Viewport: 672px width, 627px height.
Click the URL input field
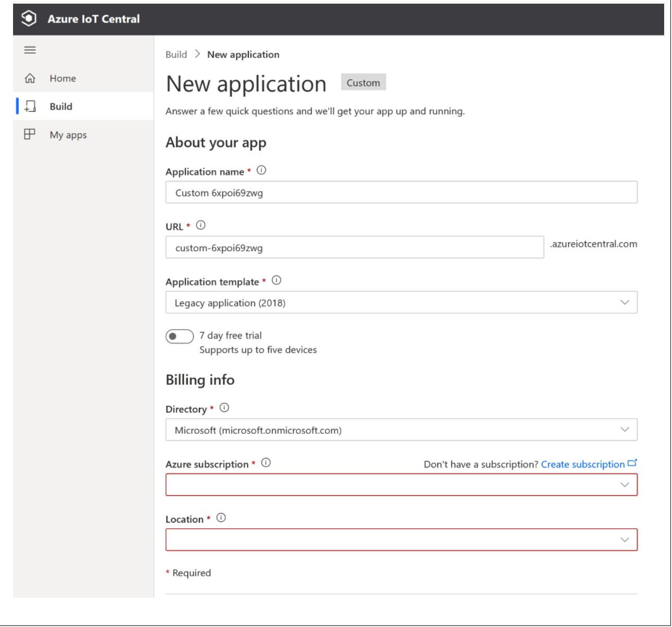click(355, 247)
